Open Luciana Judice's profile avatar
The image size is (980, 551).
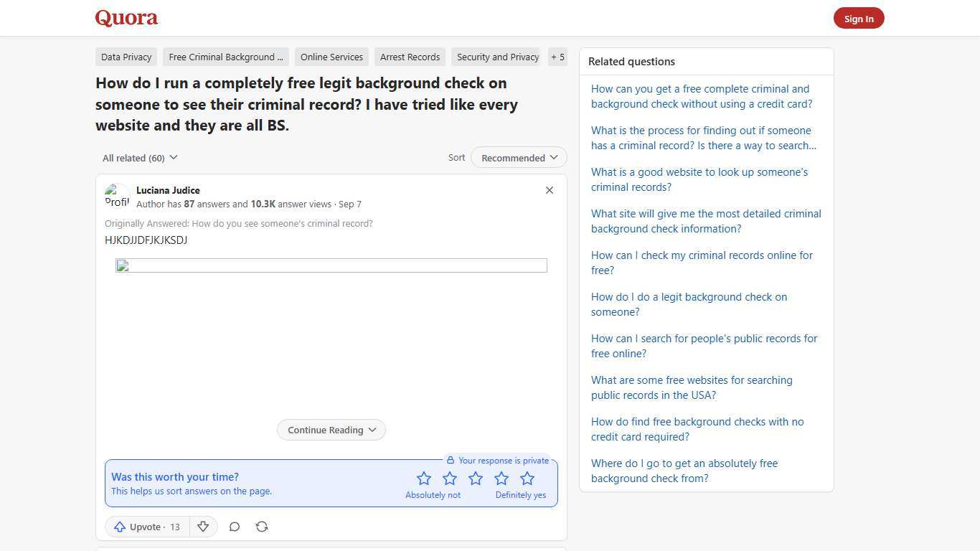(x=117, y=196)
